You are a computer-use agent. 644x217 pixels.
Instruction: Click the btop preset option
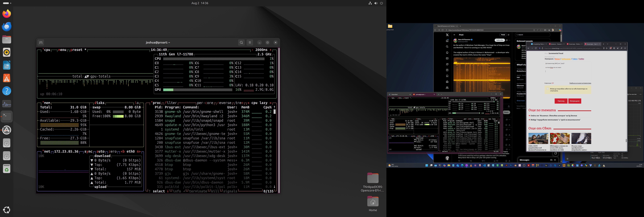tap(78, 50)
